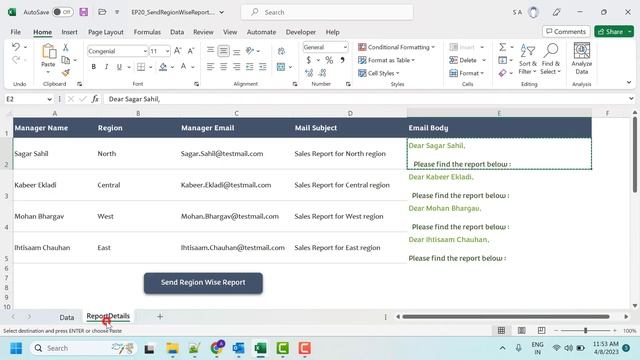Toggle AutoSave switch
Image resolution: width=640 pixels, height=360 pixels.
[x=62, y=12]
